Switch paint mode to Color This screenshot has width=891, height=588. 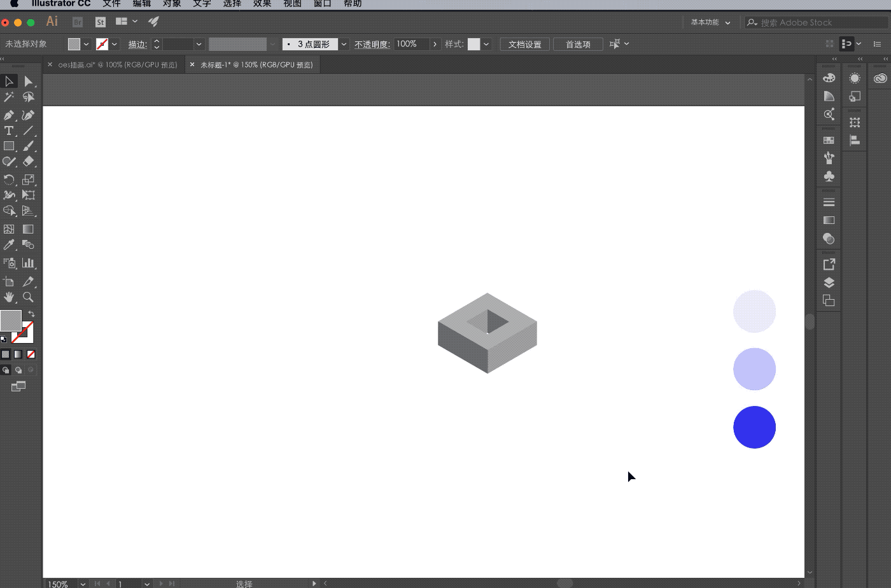tap(6, 354)
